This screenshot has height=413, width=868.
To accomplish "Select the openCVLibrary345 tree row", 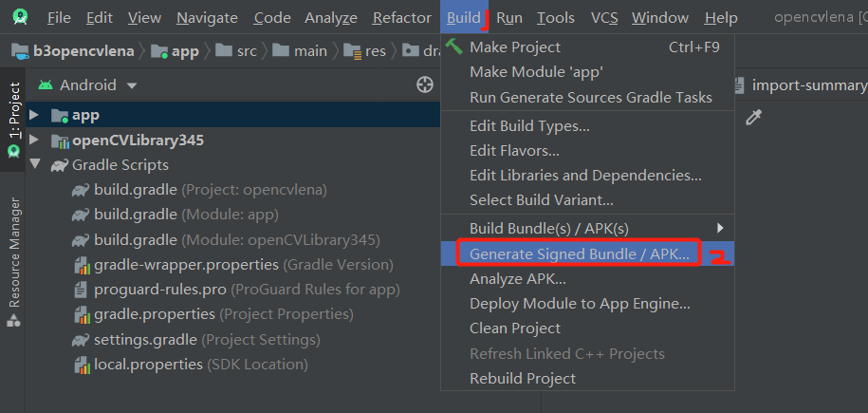I will pos(233,141).
